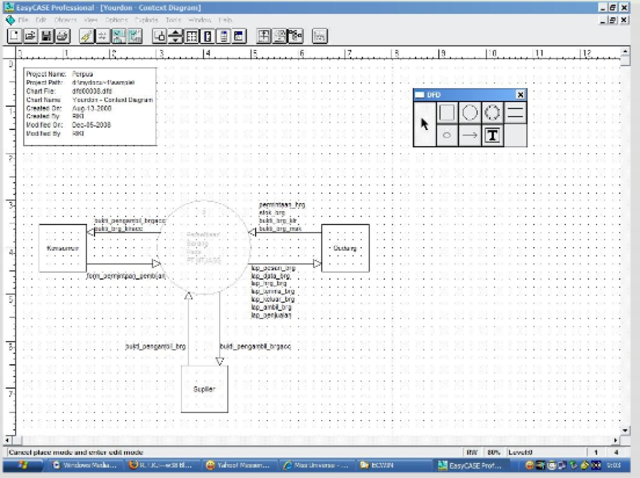Open the View menu
This screenshot has width=640, height=478.
[x=90, y=20]
